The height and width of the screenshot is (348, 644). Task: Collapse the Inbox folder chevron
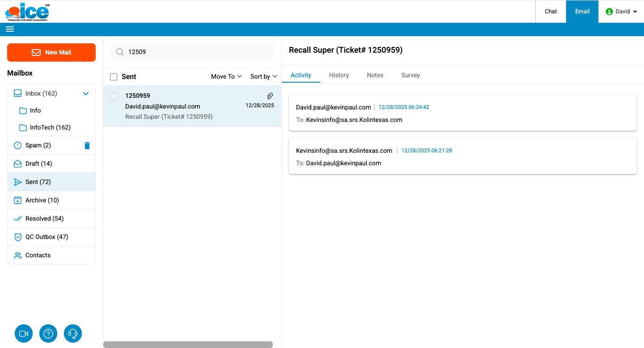point(86,94)
